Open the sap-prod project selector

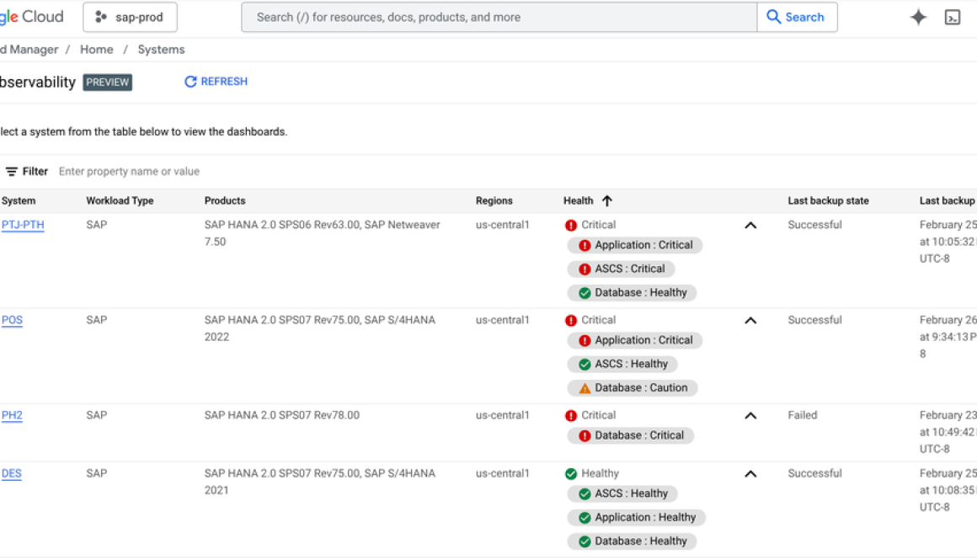[130, 16]
